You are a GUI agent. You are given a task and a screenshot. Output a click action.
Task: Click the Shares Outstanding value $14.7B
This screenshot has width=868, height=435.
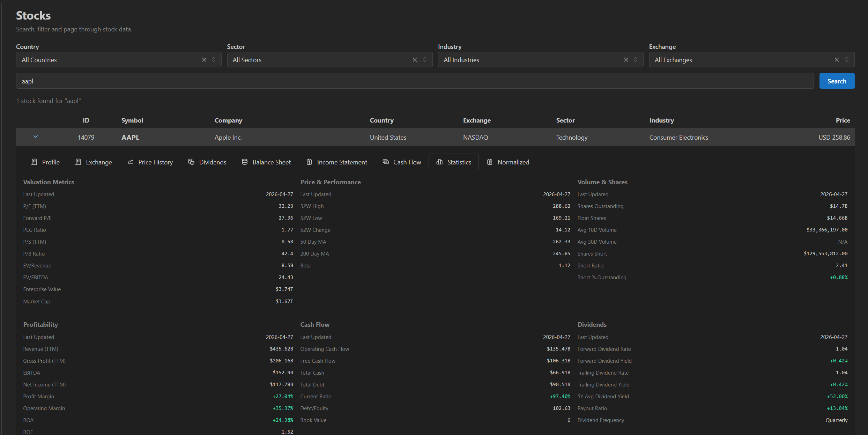pyautogui.click(x=839, y=206)
